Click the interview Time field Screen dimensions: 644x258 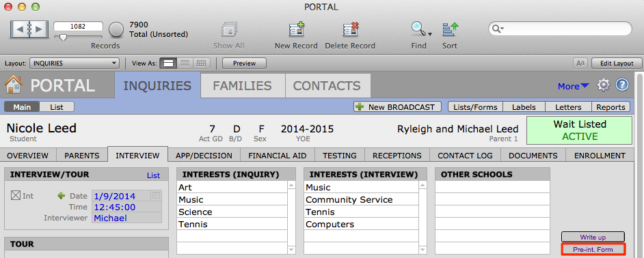tap(127, 207)
